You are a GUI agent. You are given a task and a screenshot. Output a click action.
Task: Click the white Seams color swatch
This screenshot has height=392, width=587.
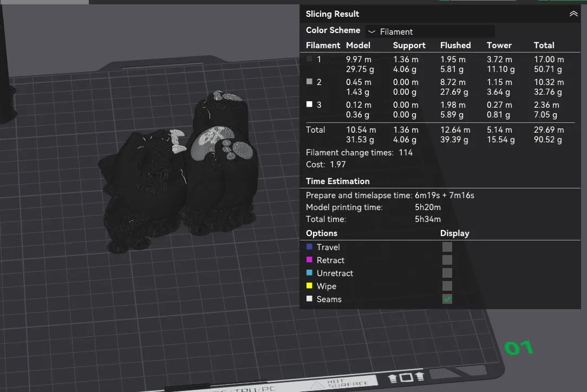tap(309, 298)
